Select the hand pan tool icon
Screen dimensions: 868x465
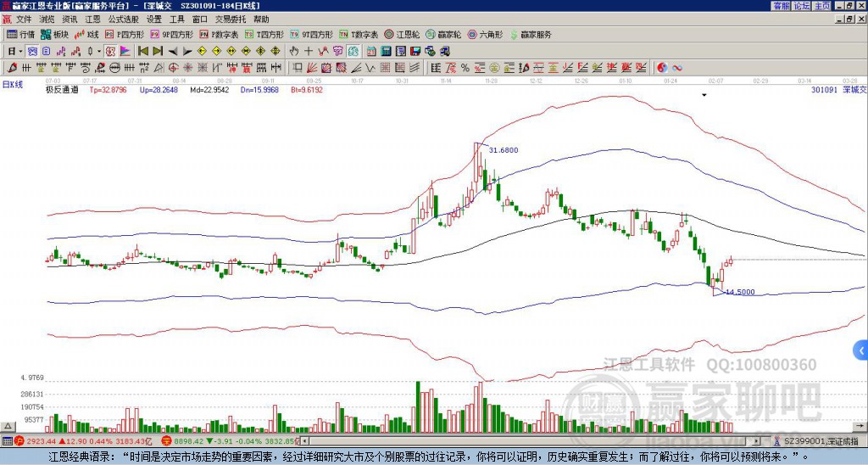pyautogui.click(x=294, y=52)
